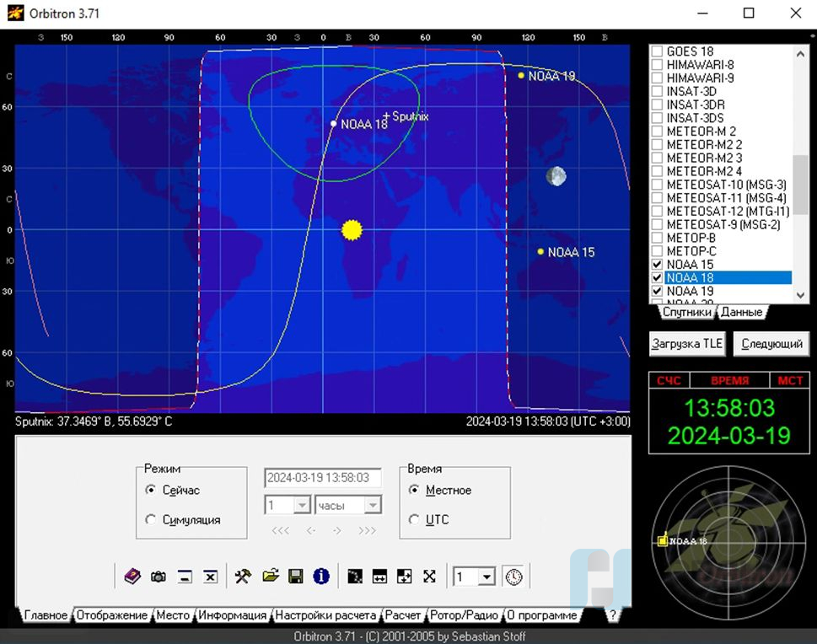Open the help book icon
Image resolution: width=817 pixels, height=644 pixels.
coord(132,577)
